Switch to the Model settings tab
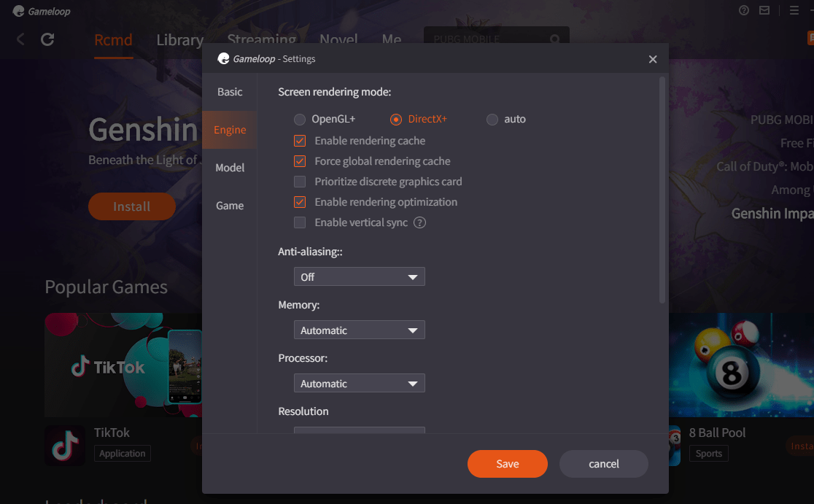Viewport: 814px width, 504px height. [230, 168]
